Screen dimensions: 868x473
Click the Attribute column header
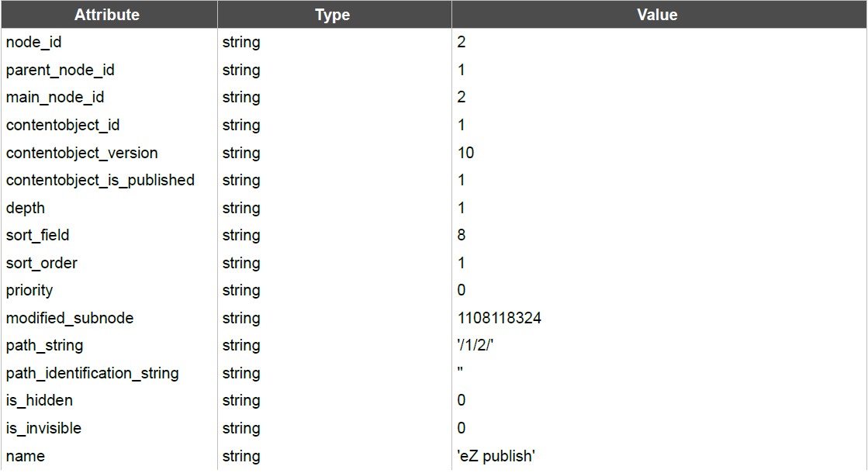(109, 15)
